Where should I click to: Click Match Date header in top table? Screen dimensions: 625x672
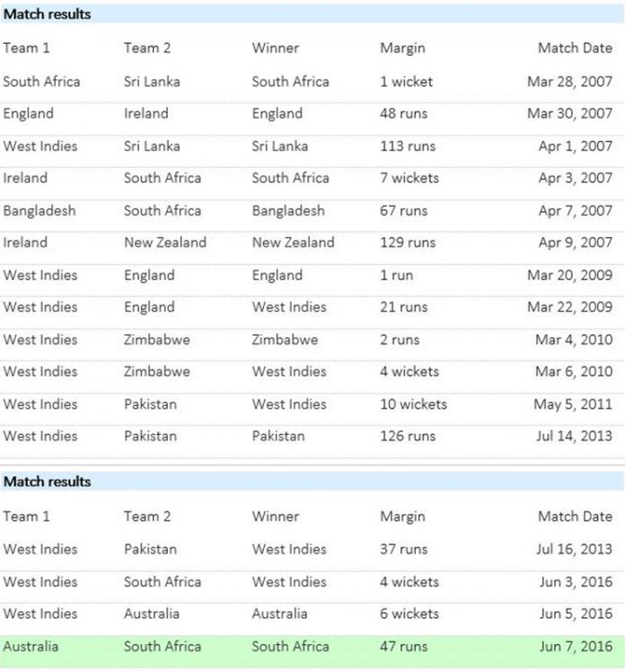pyautogui.click(x=575, y=48)
